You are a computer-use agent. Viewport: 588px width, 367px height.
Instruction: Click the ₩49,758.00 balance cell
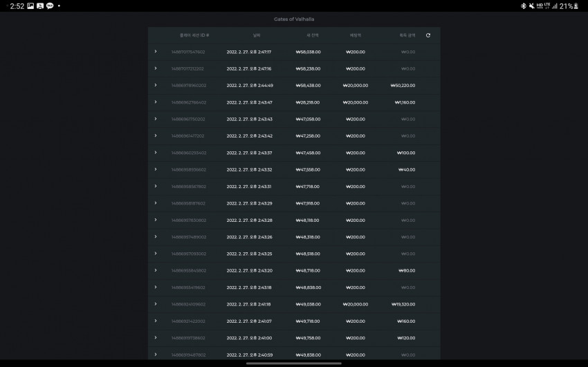click(309, 338)
